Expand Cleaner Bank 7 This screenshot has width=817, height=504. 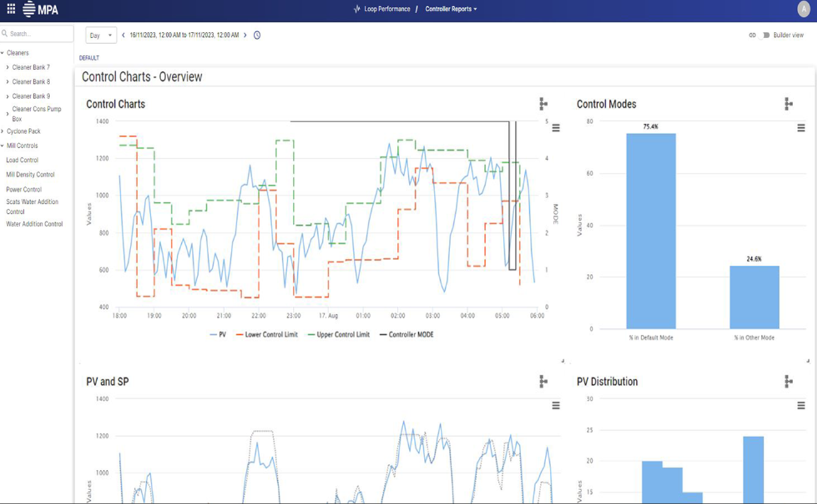coord(8,67)
